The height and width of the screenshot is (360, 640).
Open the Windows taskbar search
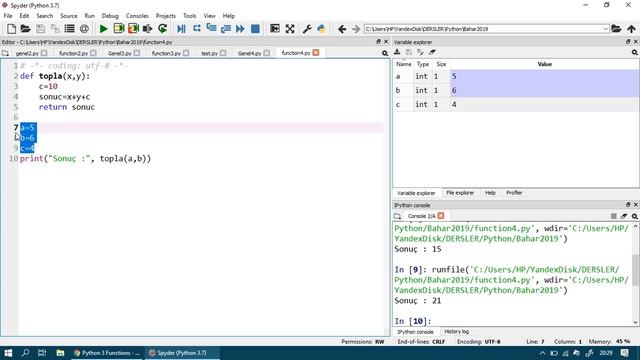(25, 353)
